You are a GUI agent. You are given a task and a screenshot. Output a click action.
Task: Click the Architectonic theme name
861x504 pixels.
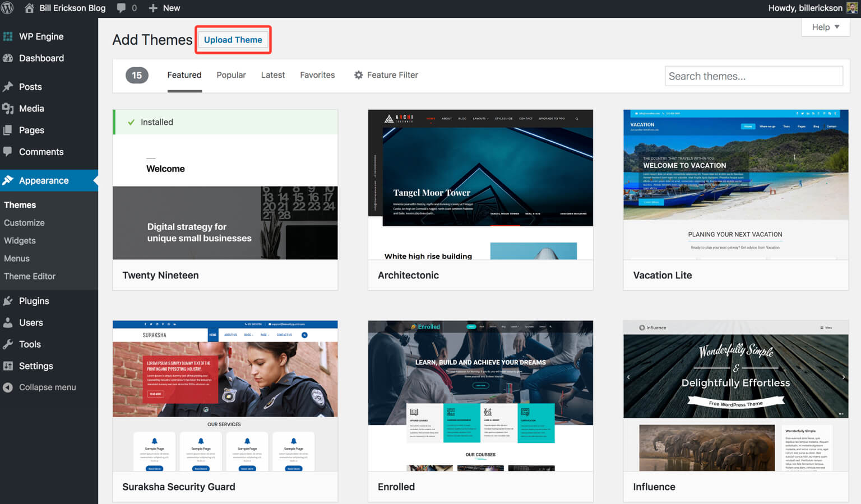(x=408, y=276)
